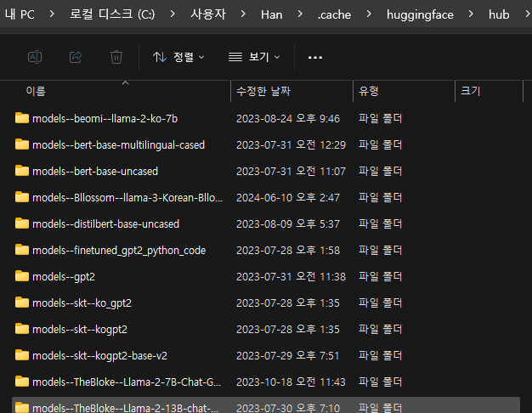532x413 pixels.
Task: Click the Share toolbar icon
Action: 76,57
